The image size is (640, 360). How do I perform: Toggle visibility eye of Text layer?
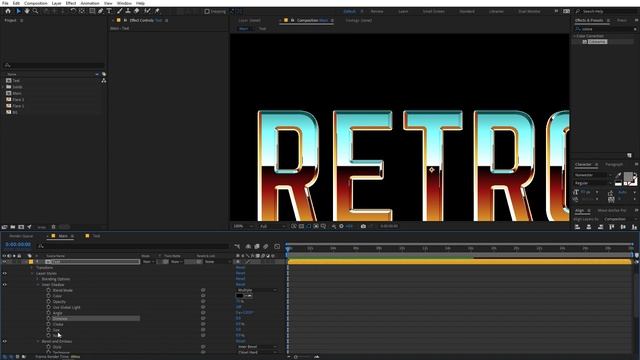[x=4, y=262]
